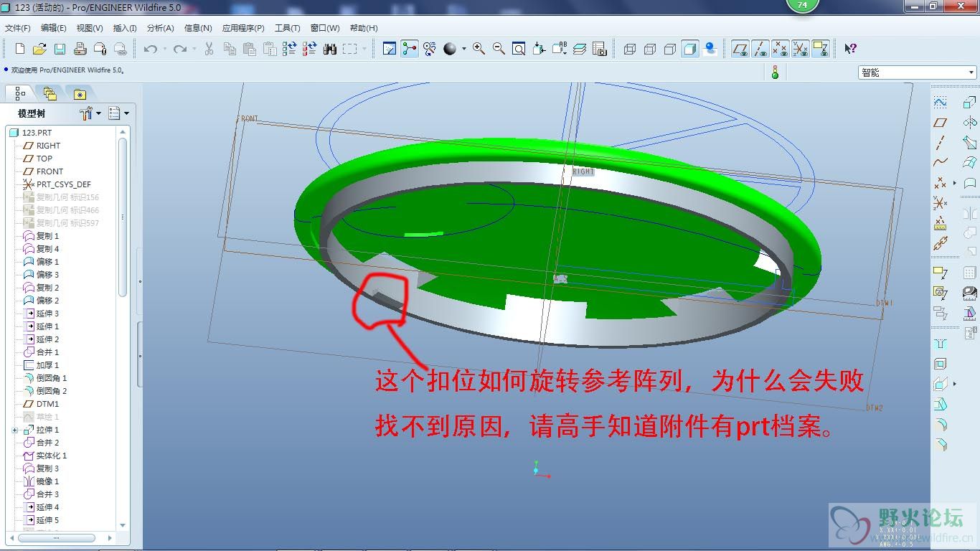Open an existing file via the folder icon
The height and width of the screenshot is (551, 980).
tap(40, 49)
